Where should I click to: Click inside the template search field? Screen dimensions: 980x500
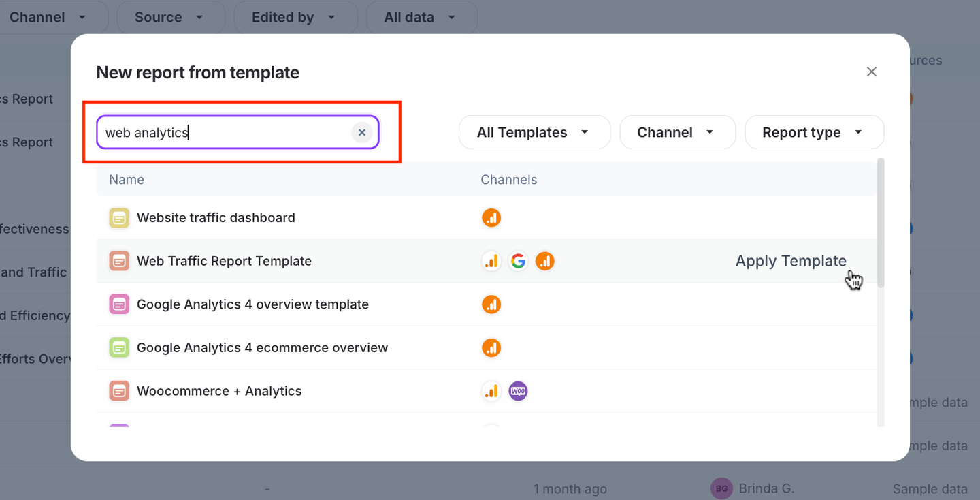(225, 132)
